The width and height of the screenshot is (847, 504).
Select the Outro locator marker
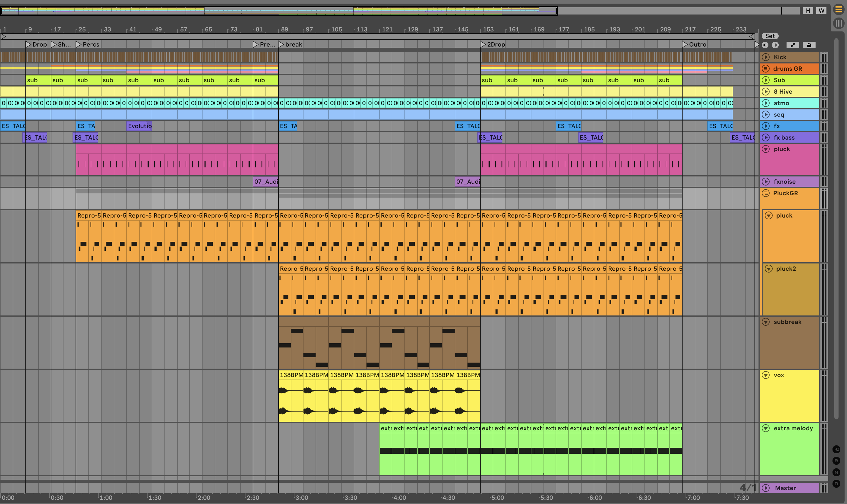point(685,44)
